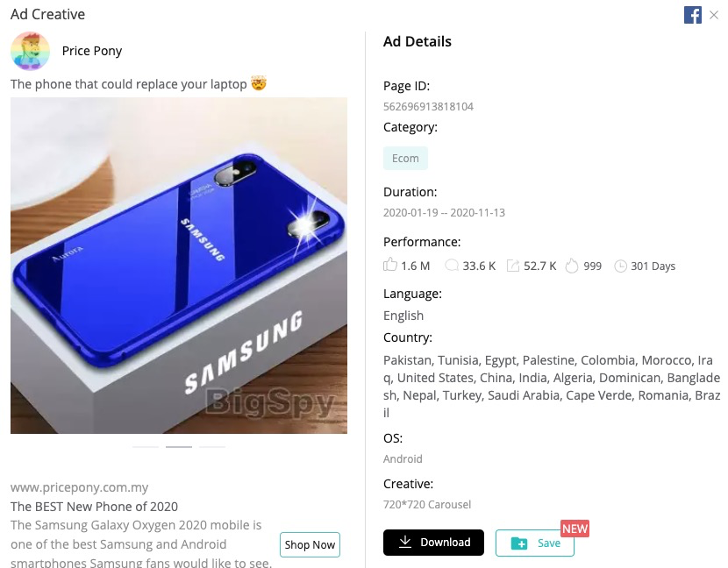Select the Ecom category tag
Viewport: 728px width, 568px height.
click(x=405, y=159)
